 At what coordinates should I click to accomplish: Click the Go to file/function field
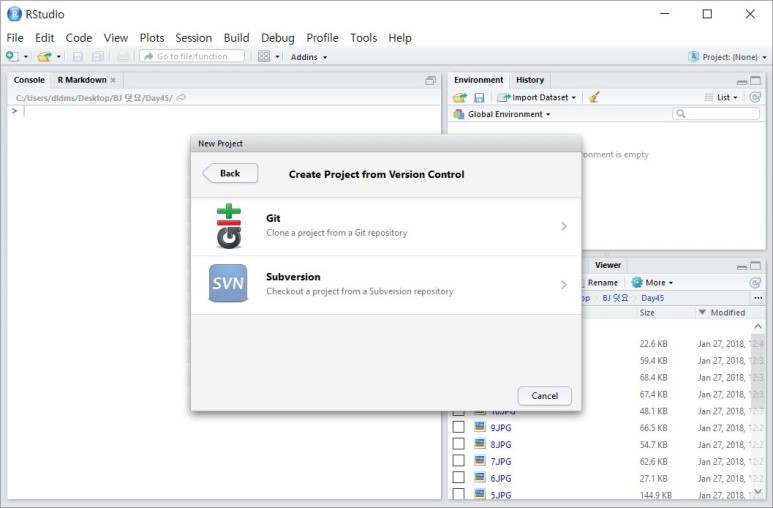(192, 56)
